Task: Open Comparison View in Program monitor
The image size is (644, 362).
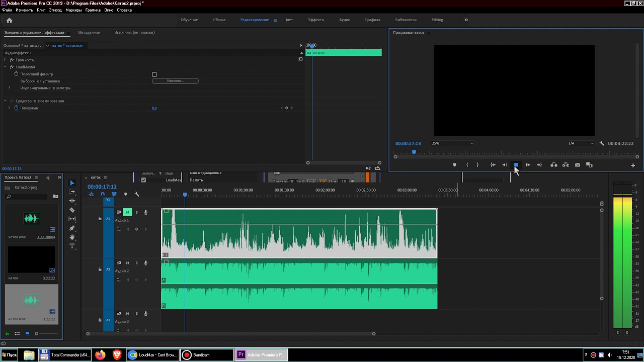Action: [589, 165]
